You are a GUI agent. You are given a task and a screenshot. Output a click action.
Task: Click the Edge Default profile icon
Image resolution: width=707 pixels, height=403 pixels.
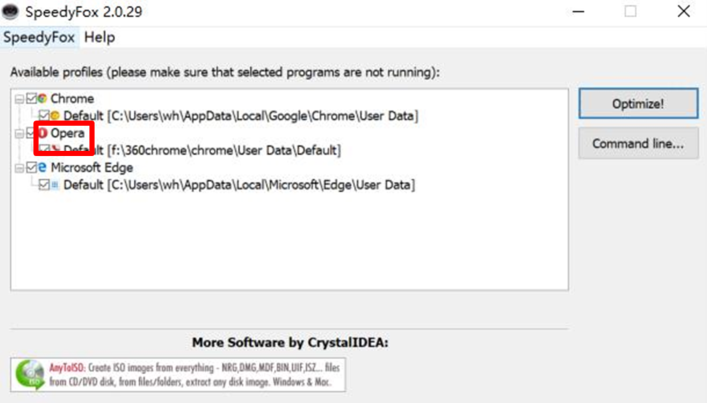[55, 185]
